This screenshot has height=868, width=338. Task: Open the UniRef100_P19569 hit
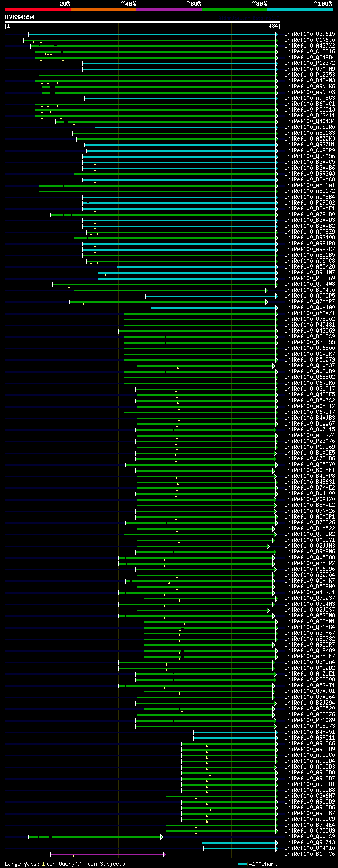tap(309, 447)
